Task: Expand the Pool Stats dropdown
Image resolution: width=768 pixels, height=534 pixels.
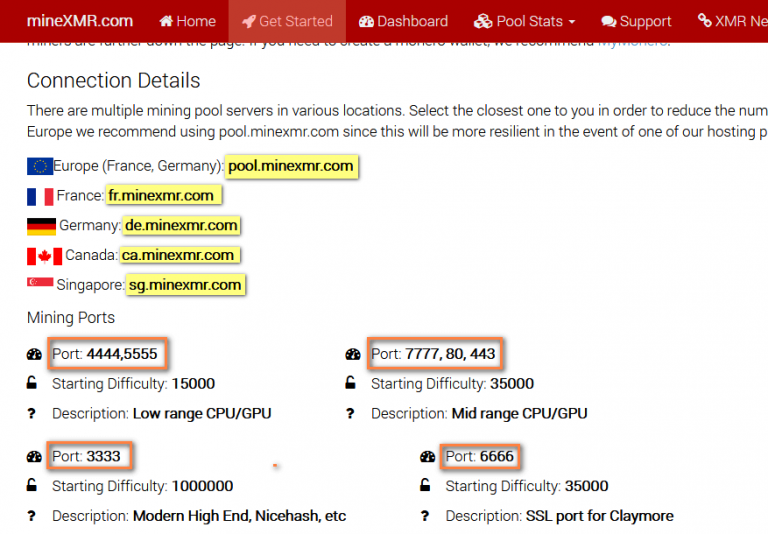Action: point(525,21)
